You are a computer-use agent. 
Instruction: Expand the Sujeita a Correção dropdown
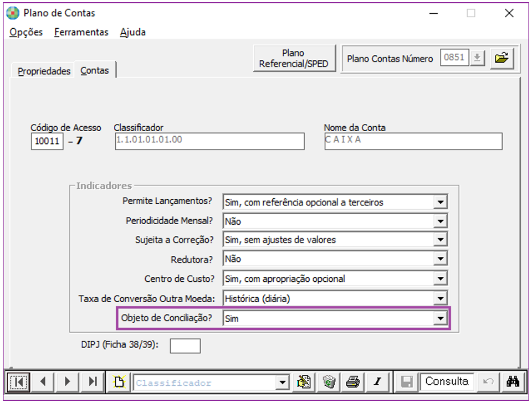(441, 240)
